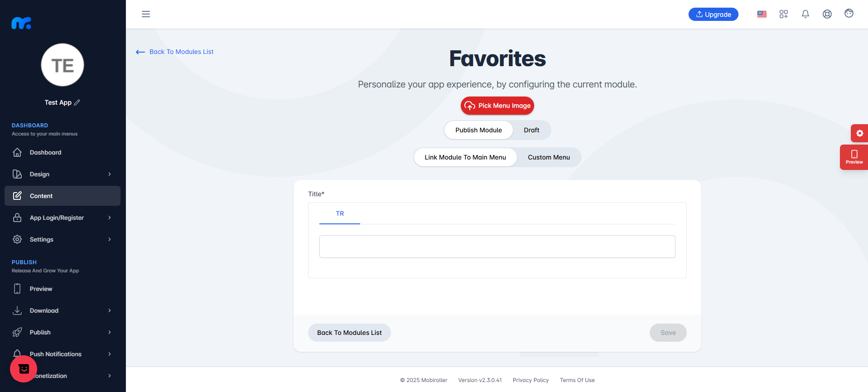Click the red gear settings side tab

(859, 133)
